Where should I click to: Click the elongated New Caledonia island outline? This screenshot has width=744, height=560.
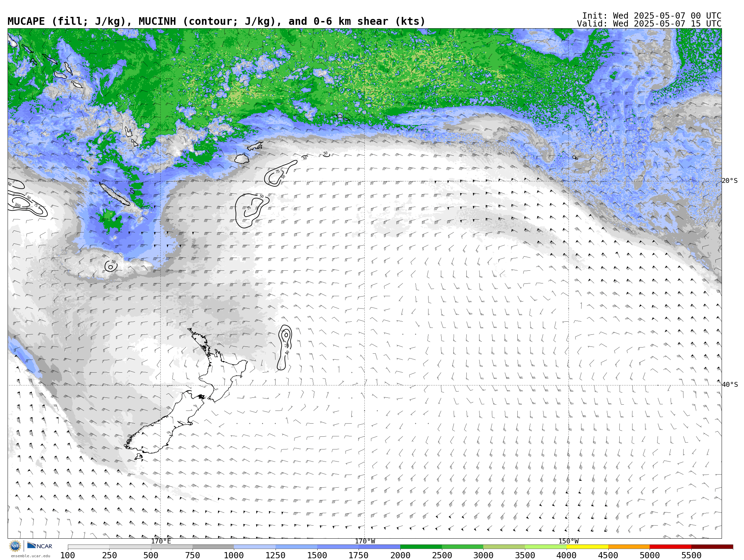pyautogui.click(x=115, y=194)
